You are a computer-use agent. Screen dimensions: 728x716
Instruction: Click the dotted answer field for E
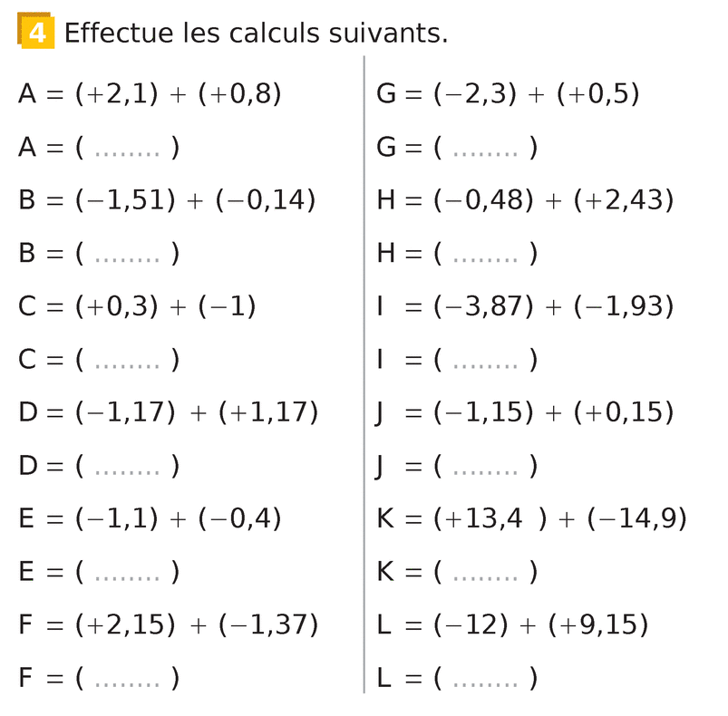click(127, 573)
